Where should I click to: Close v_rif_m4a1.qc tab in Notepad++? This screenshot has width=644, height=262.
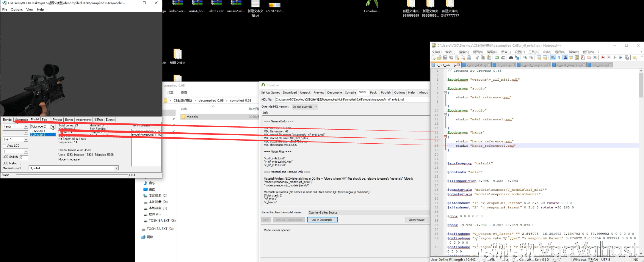click(458, 65)
